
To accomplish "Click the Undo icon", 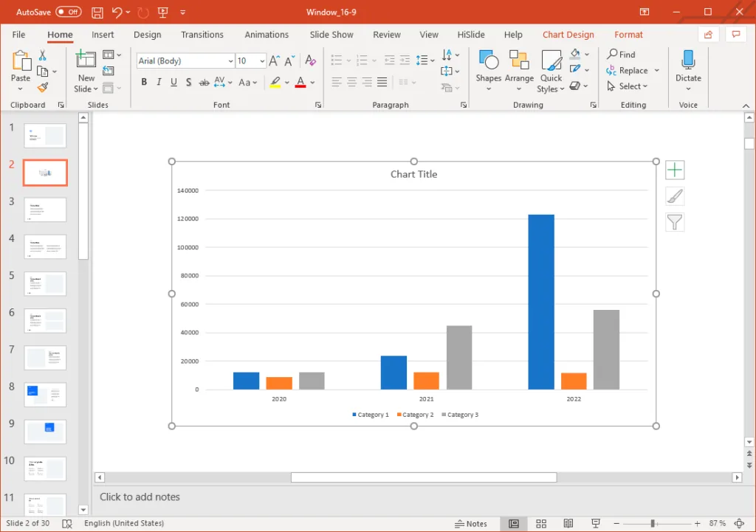I will [x=117, y=13].
